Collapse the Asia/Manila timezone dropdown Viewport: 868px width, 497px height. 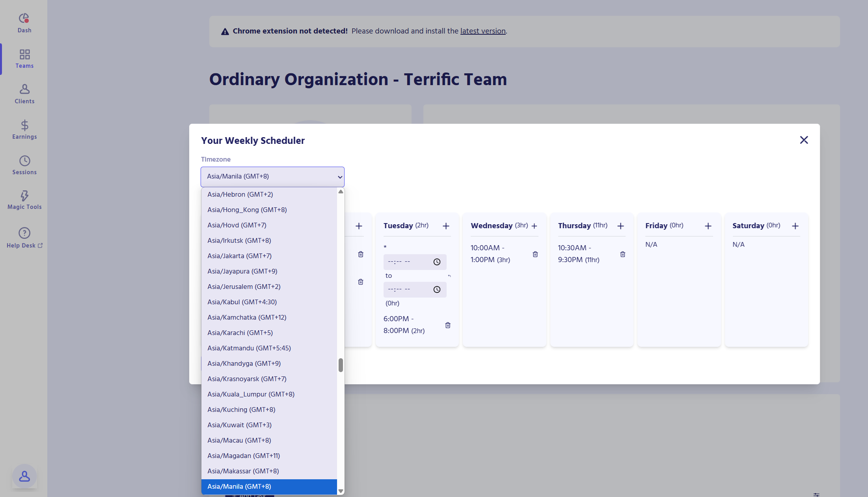(x=272, y=177)
